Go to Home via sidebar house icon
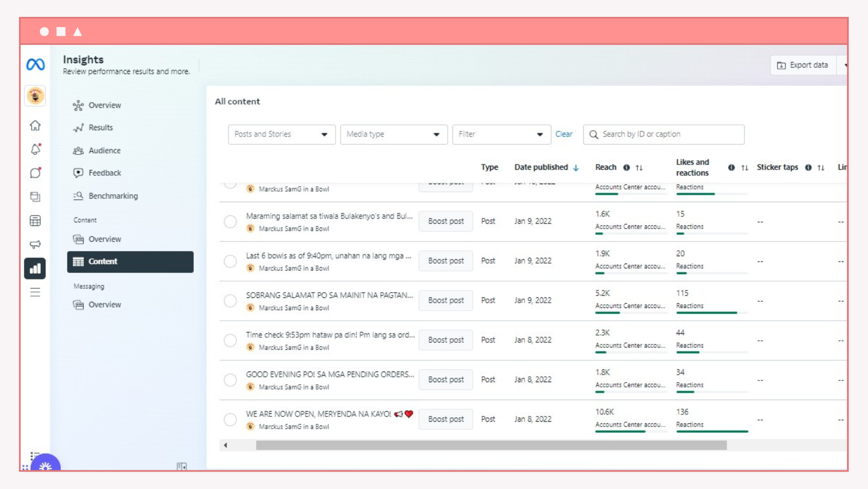 35,125
